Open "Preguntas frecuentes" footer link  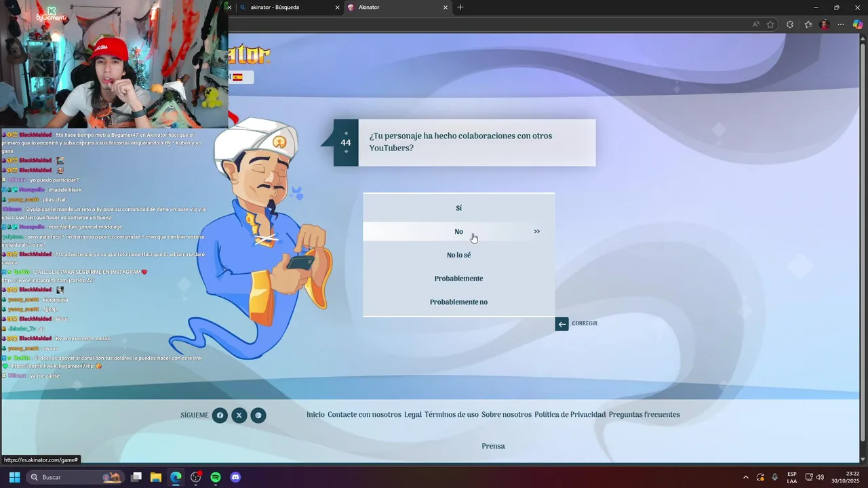pos(644,415)
